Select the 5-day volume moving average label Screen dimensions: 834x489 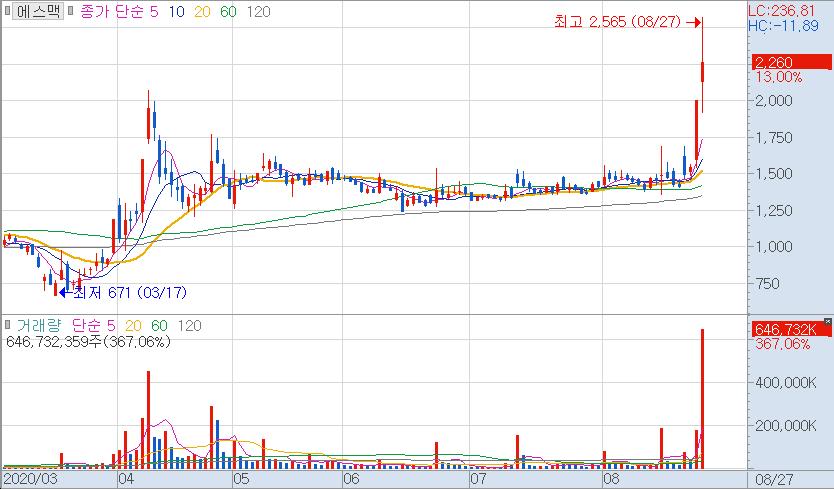pyautogui.click(x=111, y=325)
